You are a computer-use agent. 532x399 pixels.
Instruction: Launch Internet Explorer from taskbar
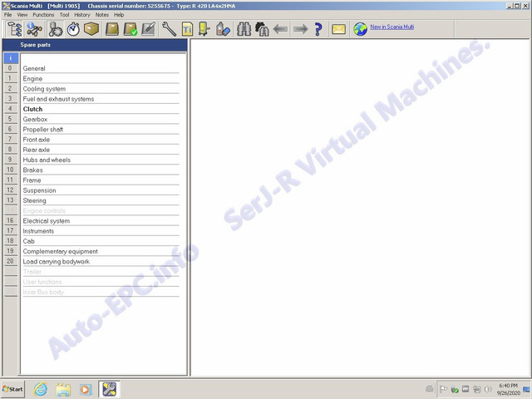pos(41,389)
